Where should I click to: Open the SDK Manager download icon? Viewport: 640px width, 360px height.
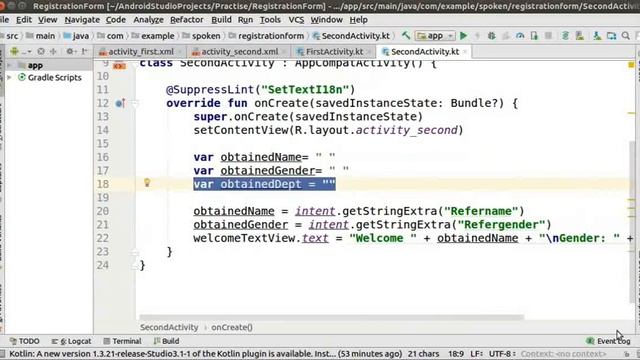coord(597,36)
